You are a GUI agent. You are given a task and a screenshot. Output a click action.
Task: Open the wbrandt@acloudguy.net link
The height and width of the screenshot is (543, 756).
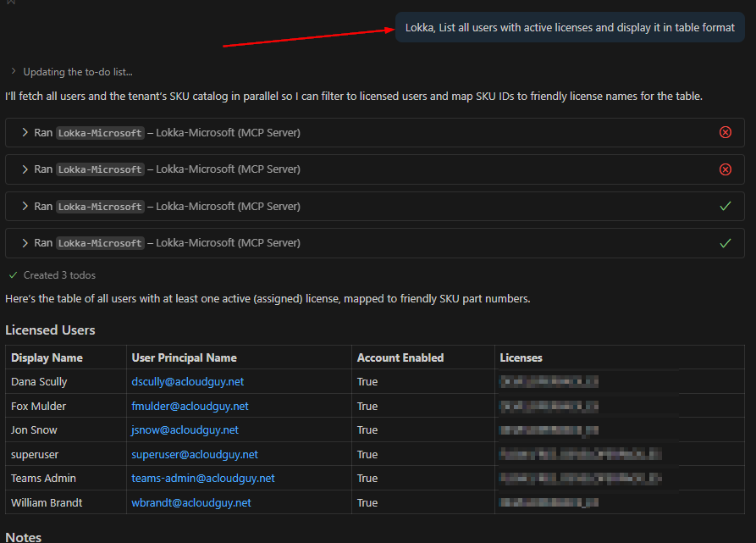[x=191, y=503]
